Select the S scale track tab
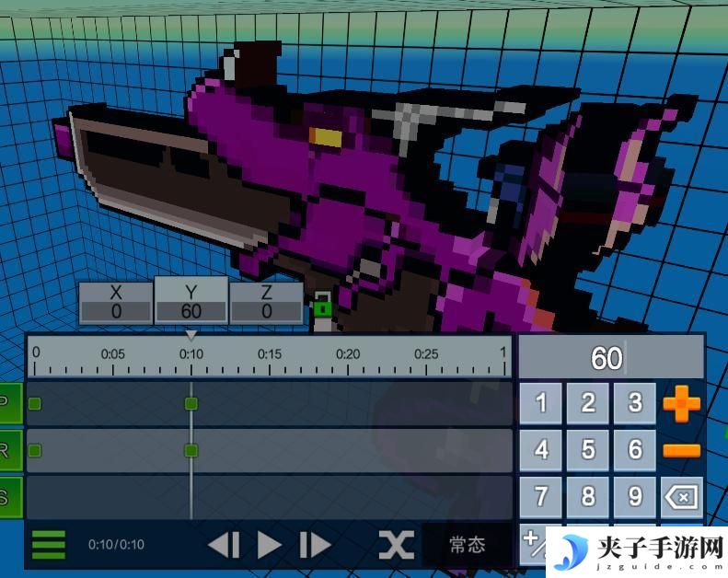The width and height of the screenshot is (728, 578). pos(10,497)
